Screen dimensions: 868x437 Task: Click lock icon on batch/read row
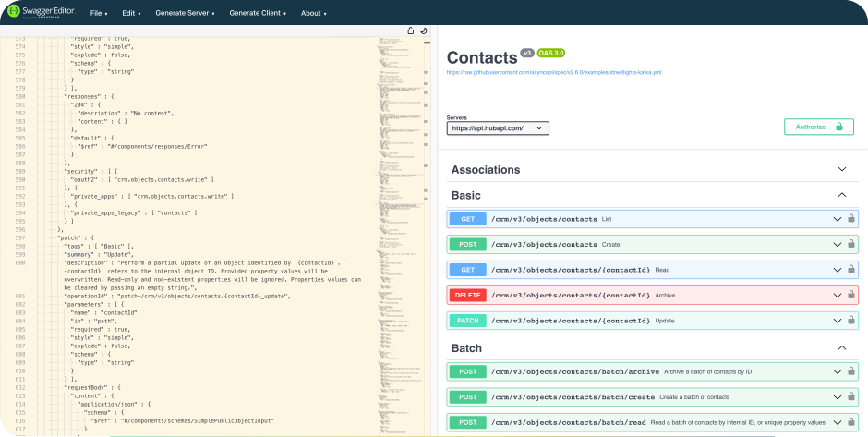click(851, 422)
